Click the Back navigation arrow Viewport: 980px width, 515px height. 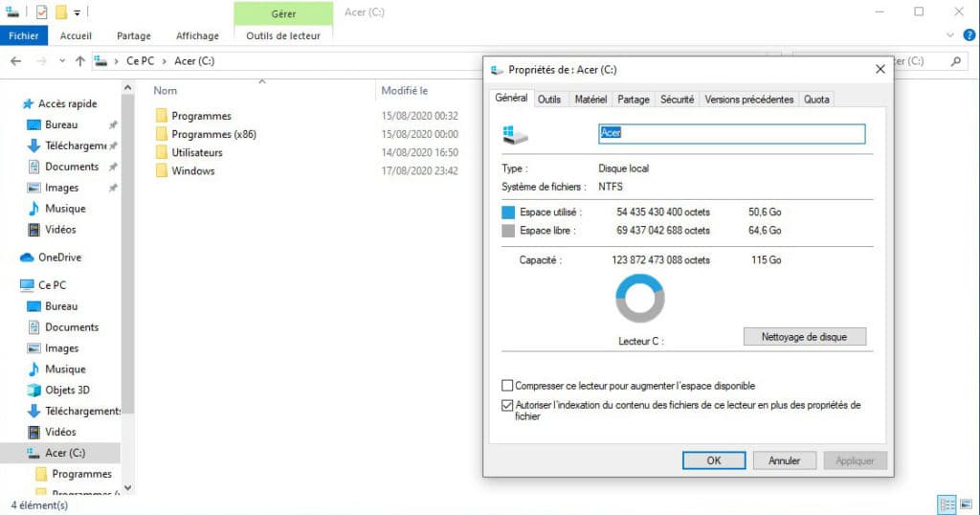pos(15,60)
